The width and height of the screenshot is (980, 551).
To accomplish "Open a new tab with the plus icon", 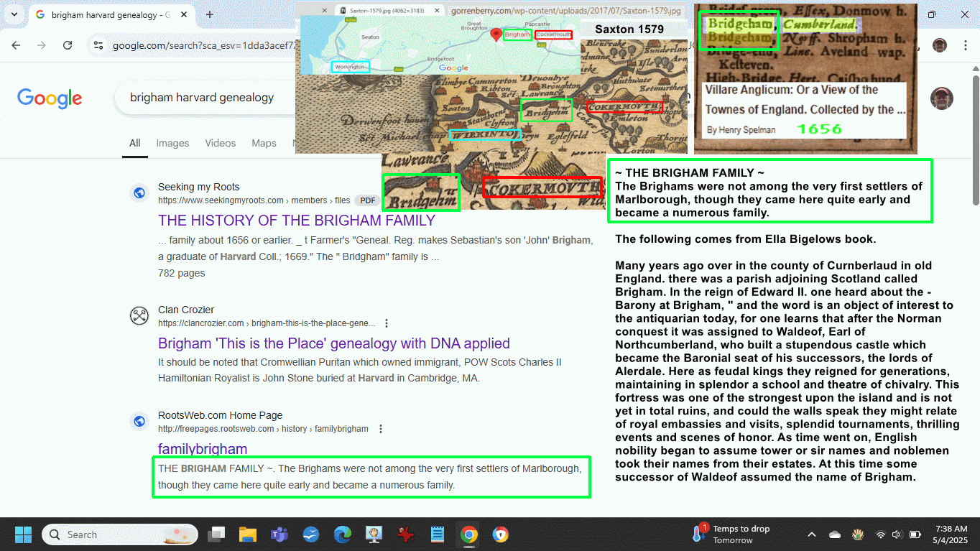I will click(210, 14).
